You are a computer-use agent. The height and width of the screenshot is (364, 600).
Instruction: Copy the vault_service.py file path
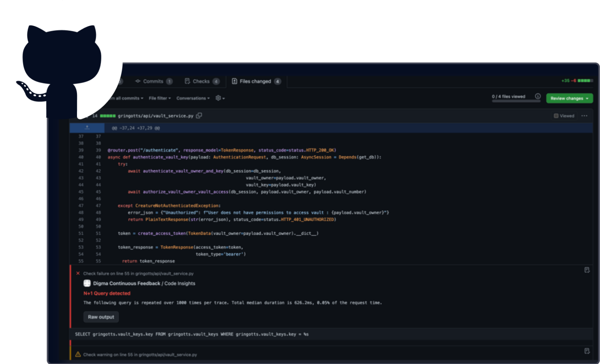tap(199, 115)
